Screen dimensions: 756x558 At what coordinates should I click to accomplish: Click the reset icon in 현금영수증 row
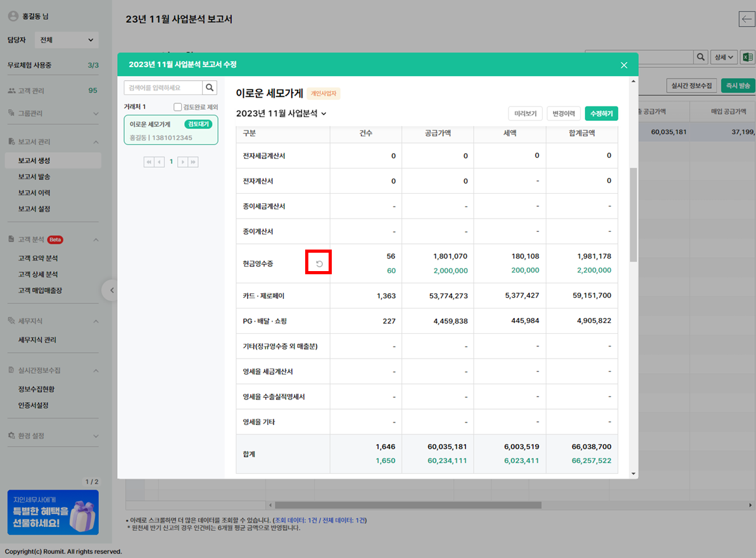[319, 263]
